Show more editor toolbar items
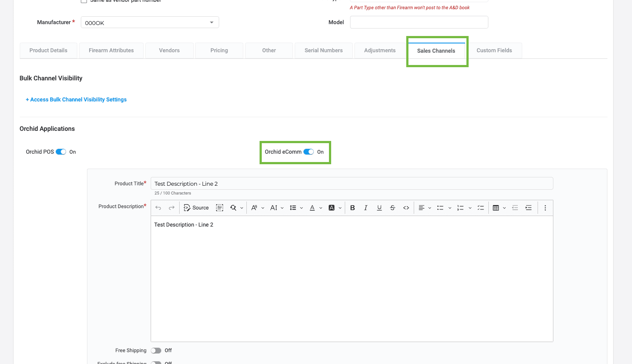Viewport: 632px width, 364px height. (x=545, y=208)
